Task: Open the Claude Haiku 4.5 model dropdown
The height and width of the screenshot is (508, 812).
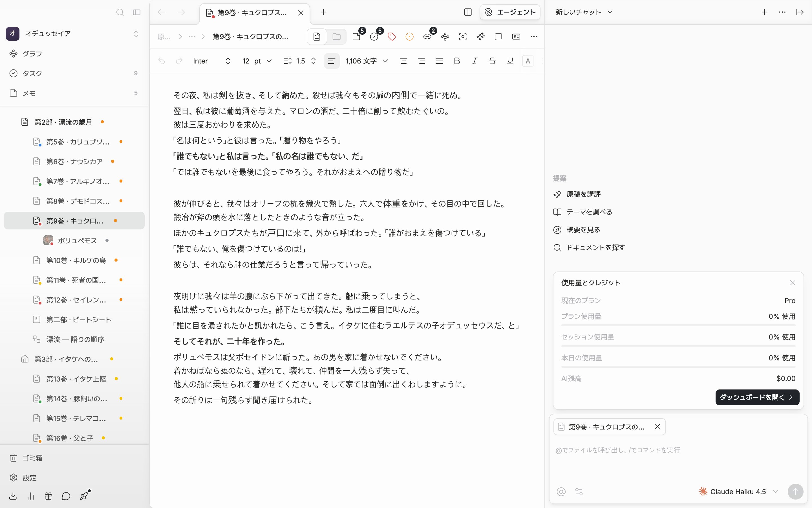Action: tap(738, 492)
